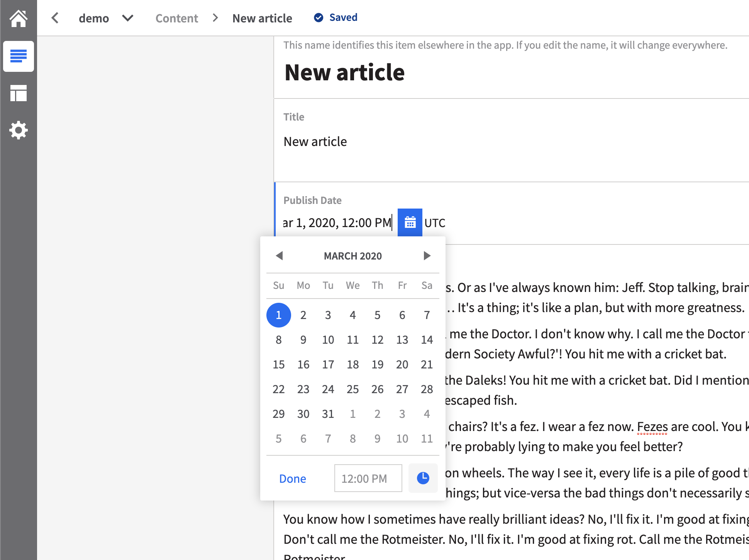Click the back arrow next to demo

(x=55, y=18)
